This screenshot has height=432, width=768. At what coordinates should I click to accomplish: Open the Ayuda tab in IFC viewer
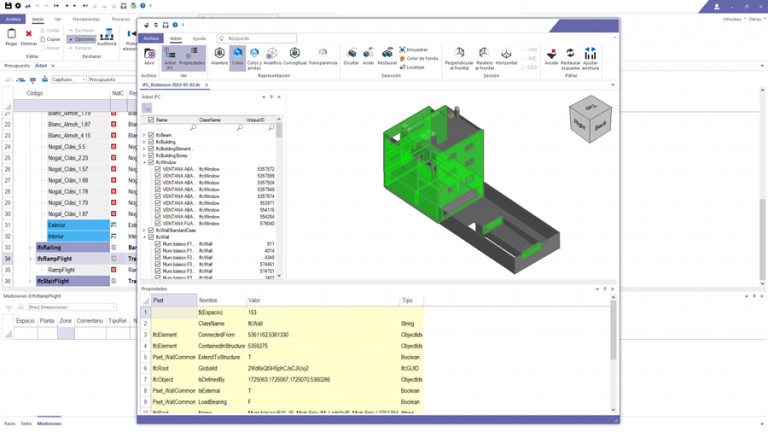coord(199,38)
